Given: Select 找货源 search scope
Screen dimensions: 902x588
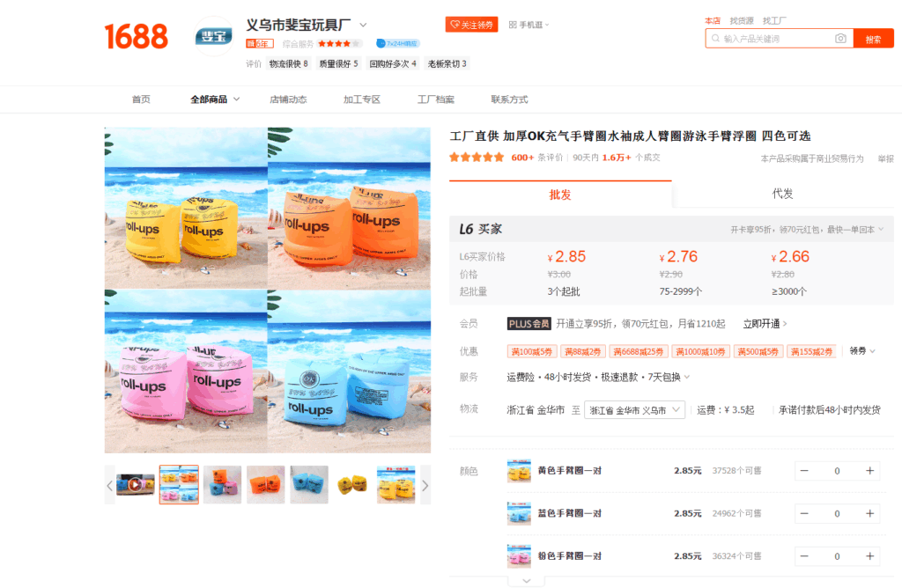Looking at the screenshot, I should (742, 21).
